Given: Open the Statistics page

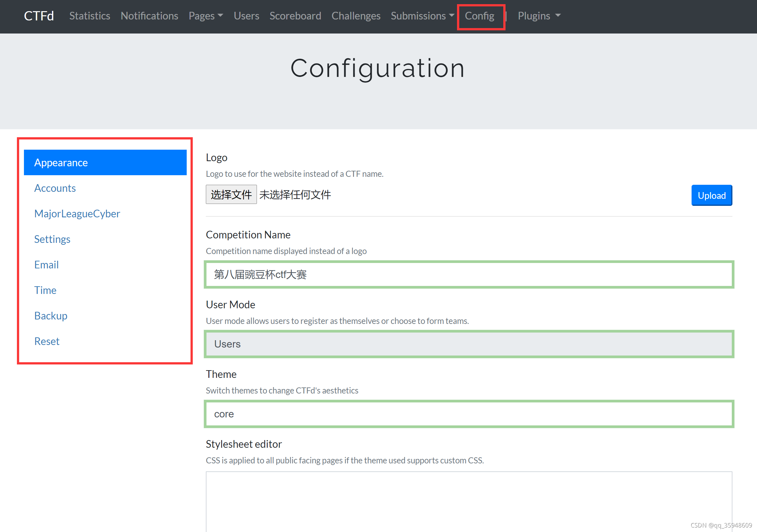Looking at the screenshot, I should 89,16.
